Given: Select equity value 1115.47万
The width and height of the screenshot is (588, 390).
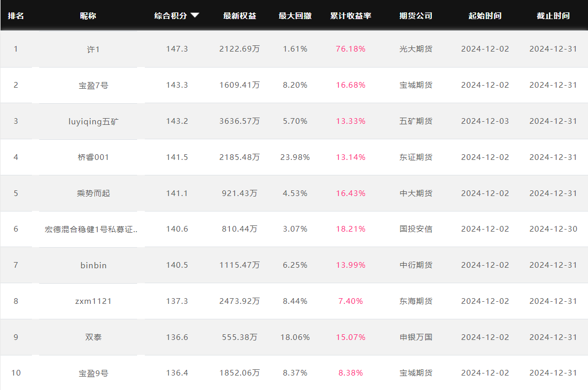Looking at the screenshot, I should coord(240,265).
